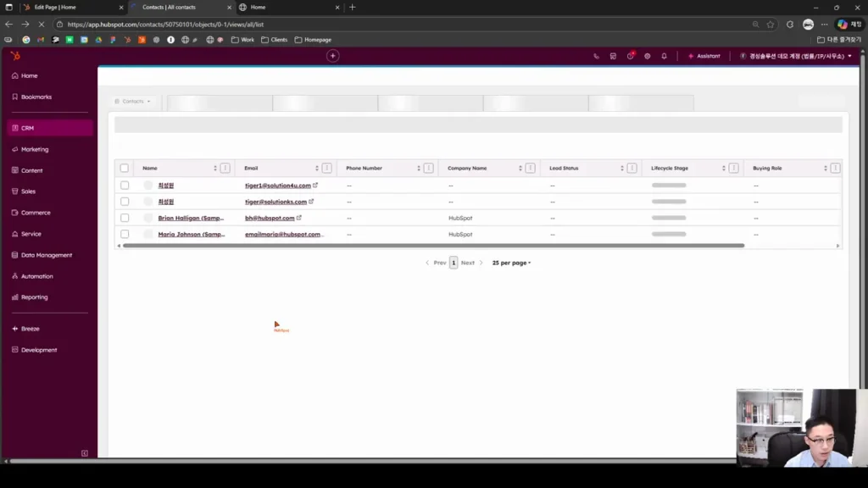This screenshot has width=868, height=488.
Task: Open Maria Johnson contact record
Action: click(x=192, y=234)
